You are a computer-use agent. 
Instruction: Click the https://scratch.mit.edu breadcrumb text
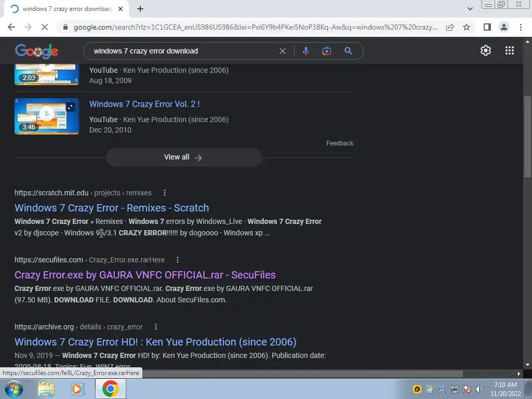pos(51,193)
